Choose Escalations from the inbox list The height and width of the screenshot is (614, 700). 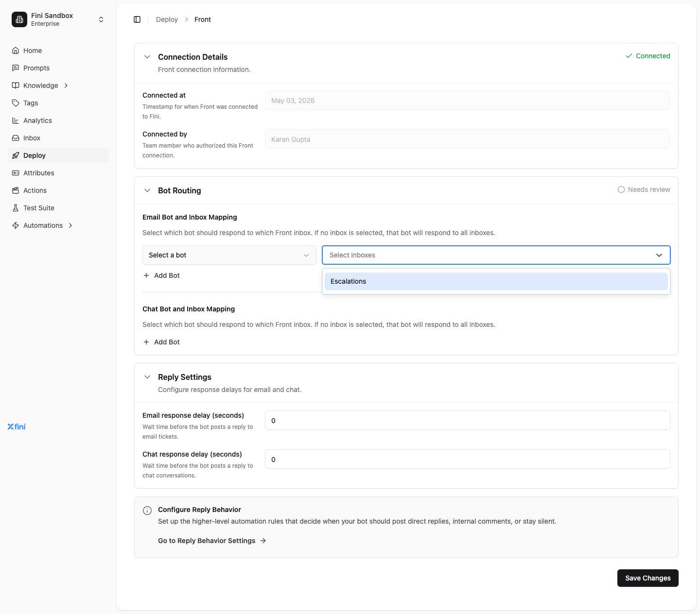pyautogui.click(x=496, y=281)
